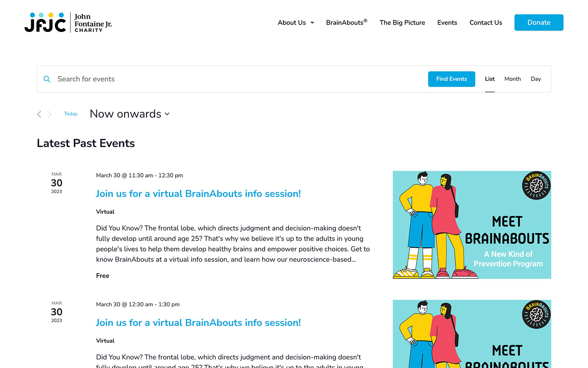Open the Contact Us page
The image size is (588, 368).
[x=486, y=22]
